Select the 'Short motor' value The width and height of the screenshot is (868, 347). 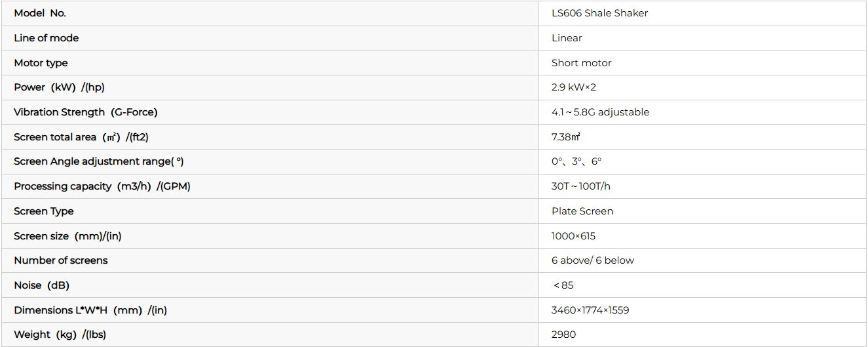click(581, 63)
